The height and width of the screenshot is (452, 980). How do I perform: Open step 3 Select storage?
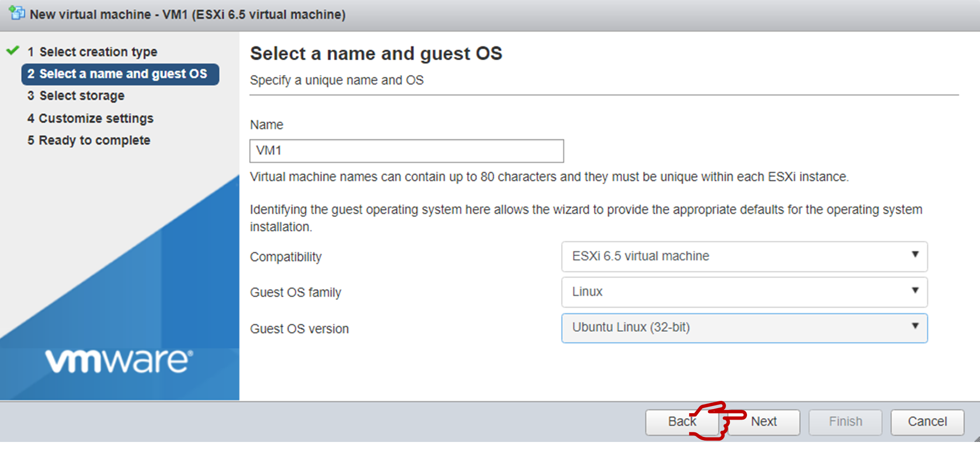tap(76, 96)
